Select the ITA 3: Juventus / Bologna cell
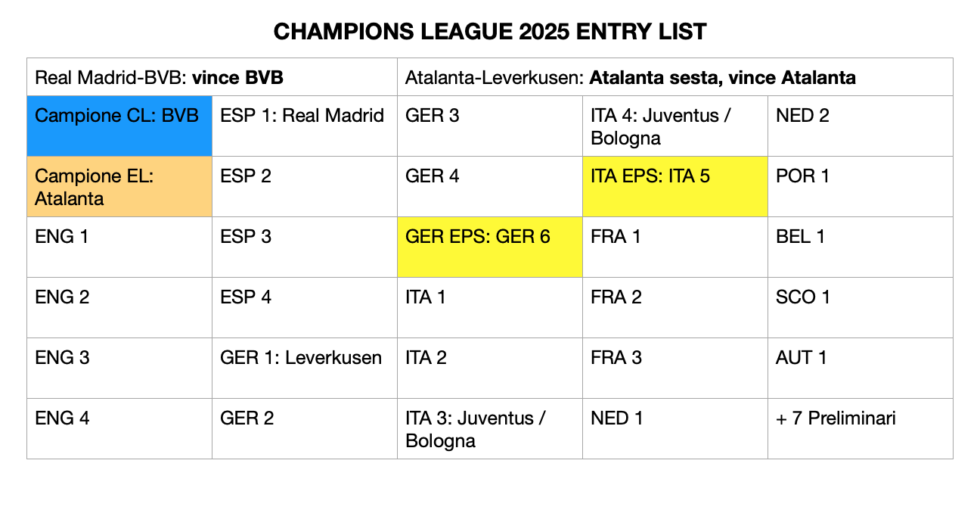Image resolution: width=980 pixels, height=507 pixels. (490, 428)
